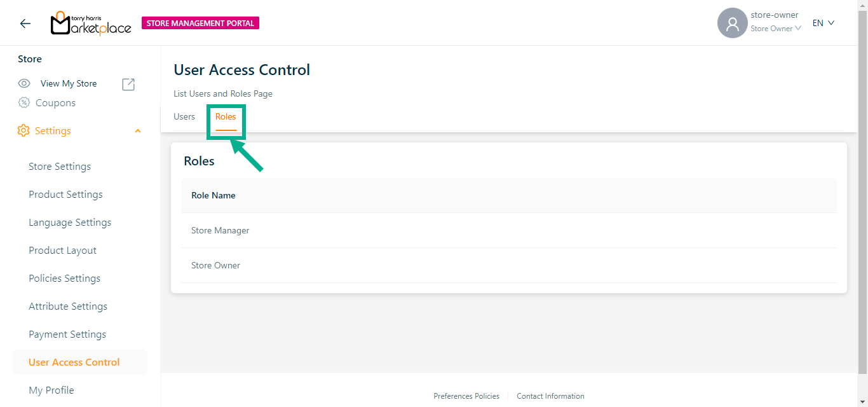868x407 pixels.
Task: Open store in new tab icon
Action: (128, 84)
